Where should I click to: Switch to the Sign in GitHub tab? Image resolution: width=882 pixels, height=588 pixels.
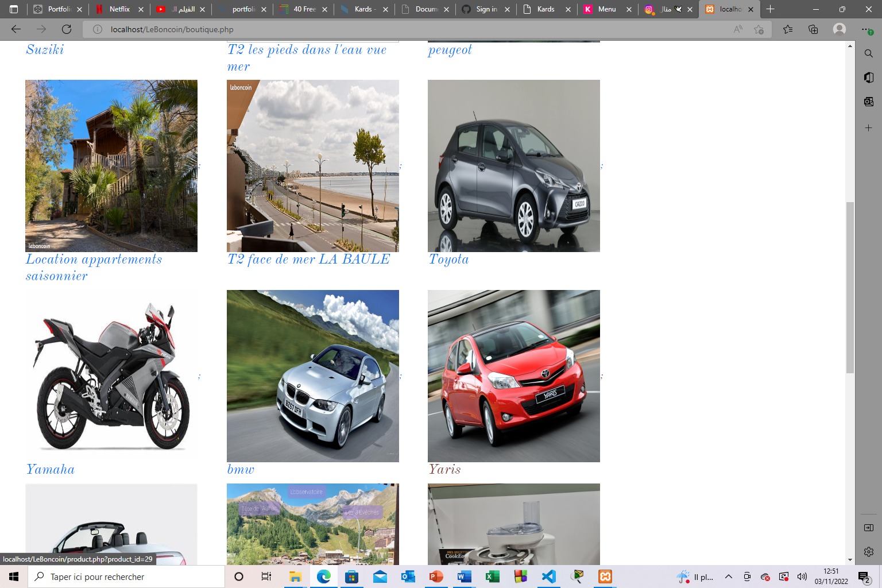pos(486,9)
